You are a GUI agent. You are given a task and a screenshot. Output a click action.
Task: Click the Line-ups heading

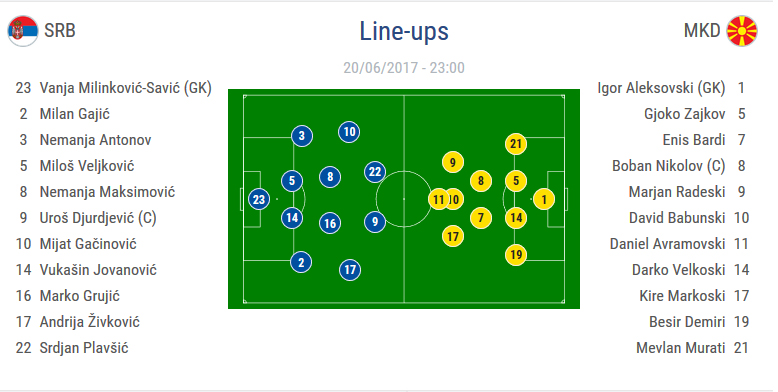[404, 32]
